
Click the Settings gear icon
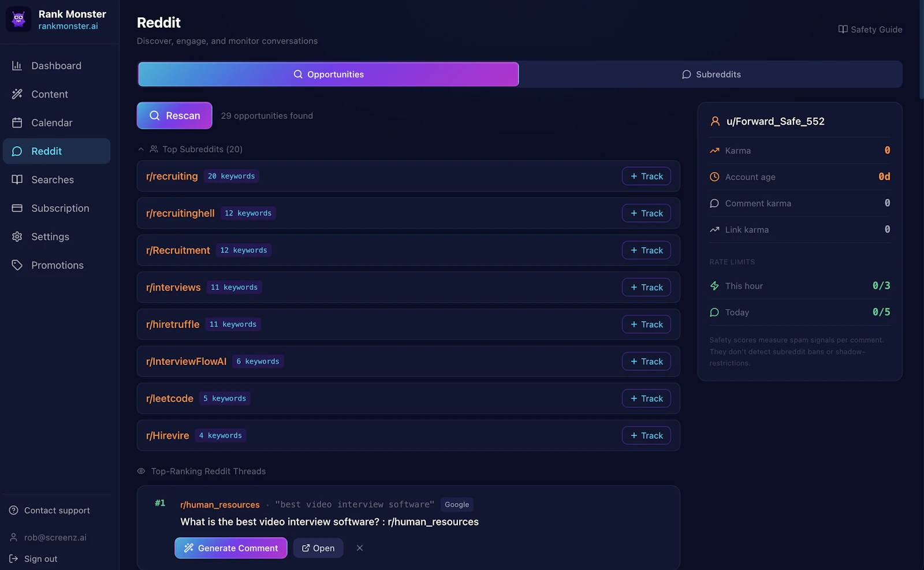(17, 237)
